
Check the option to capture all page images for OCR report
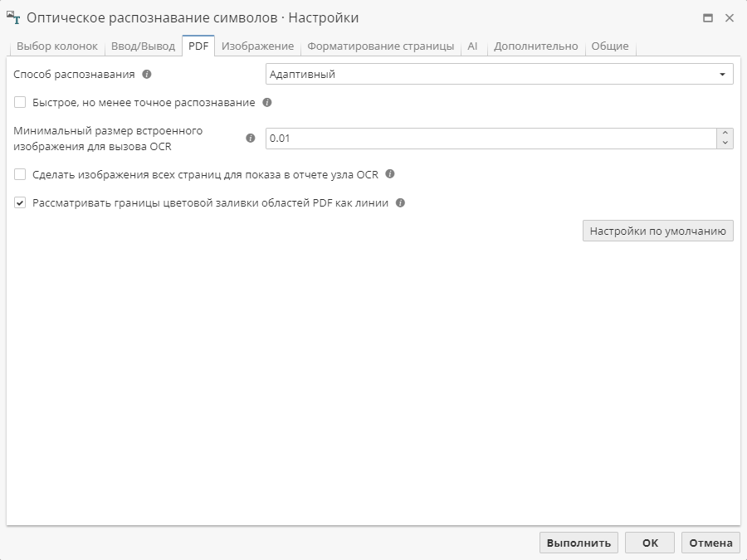pyautogui.click(x=19, y=174)
